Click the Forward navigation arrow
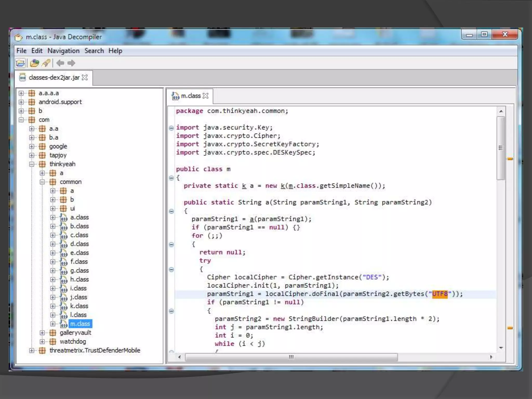532x399 pixels. click(x=71, y=63)
